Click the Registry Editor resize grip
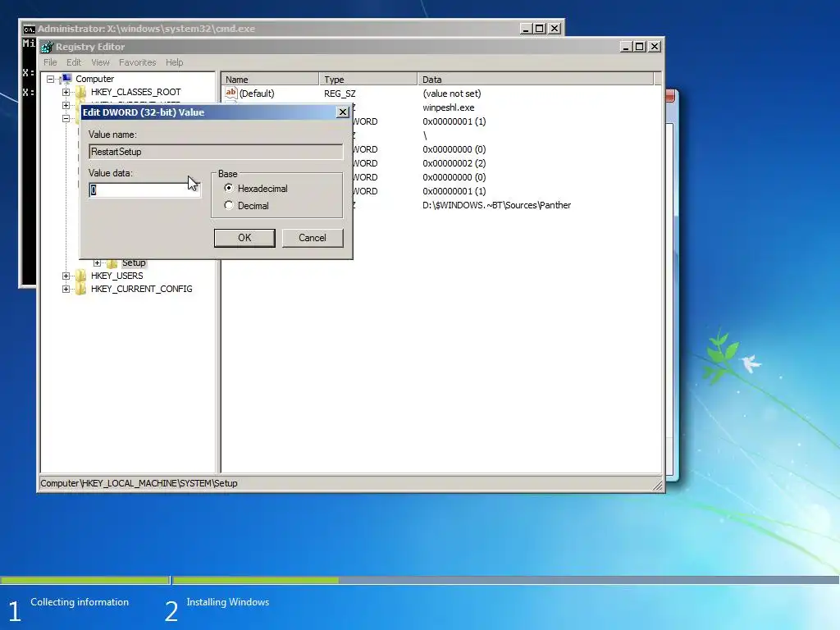Image resolution: width=840 pixels, height=630 pixels. 657,485
